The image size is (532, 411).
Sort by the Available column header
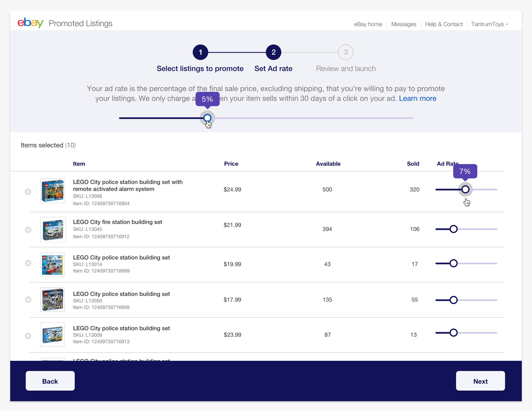click(x=328, y=164)
